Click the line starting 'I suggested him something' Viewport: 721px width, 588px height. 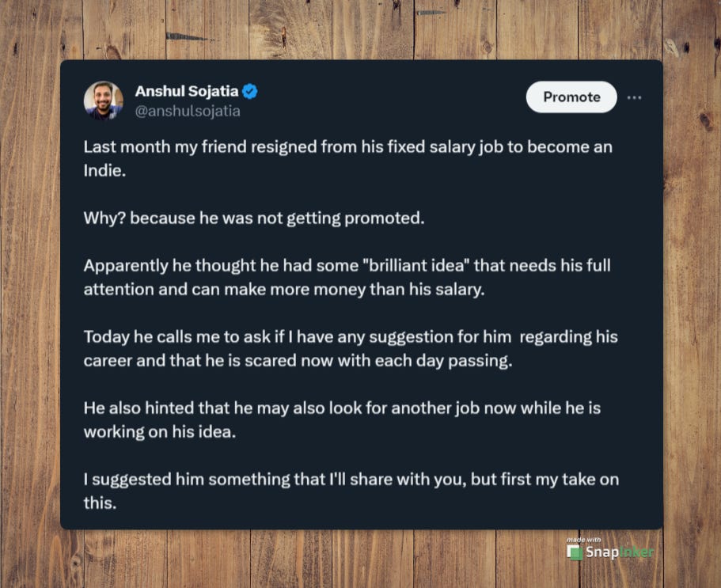[351, 480]
